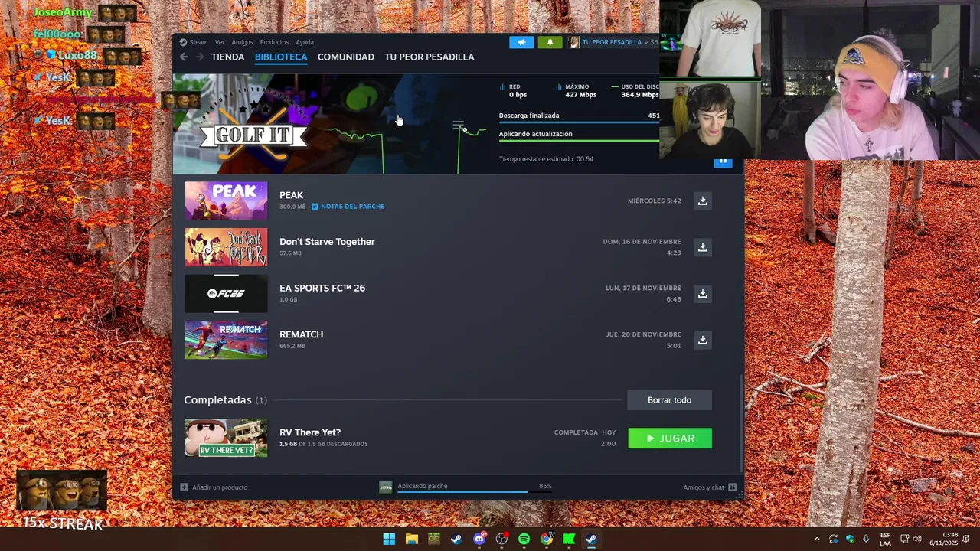Click the Aplicando actualización progress bar
The image size is (980, 551).
point(579,140)
